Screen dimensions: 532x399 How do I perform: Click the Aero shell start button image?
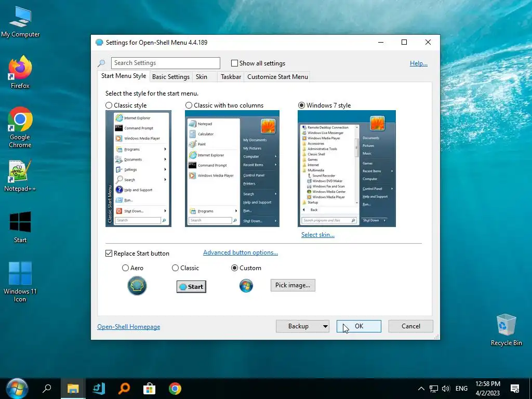137,286
